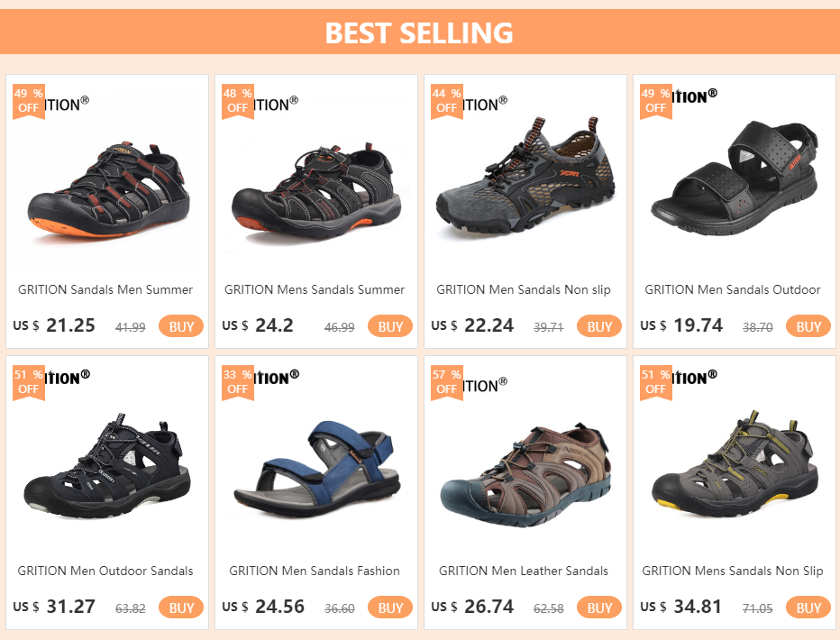The height and width of the screenshot is (640, 840).
Task: Buy the $19.74 black outdoor sandals
Action: coord(808,326)
